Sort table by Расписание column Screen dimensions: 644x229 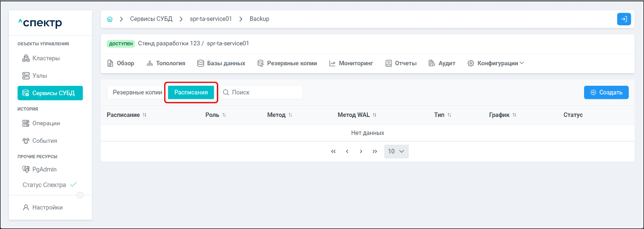145,115
